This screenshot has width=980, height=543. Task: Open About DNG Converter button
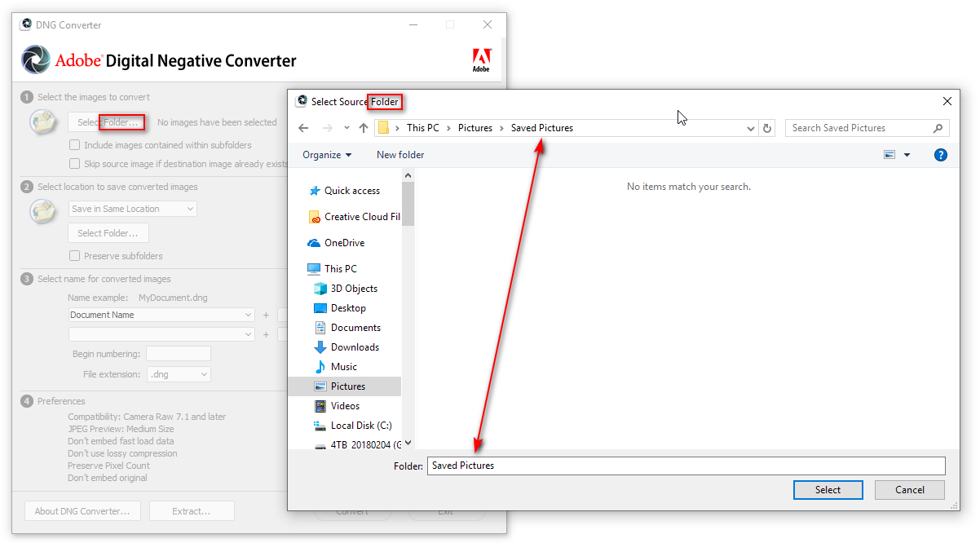[82, 511]
